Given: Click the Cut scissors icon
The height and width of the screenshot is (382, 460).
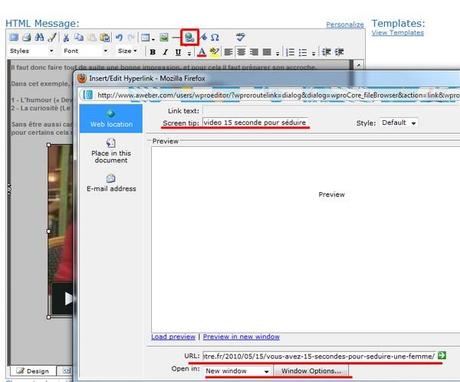Looking at the screenshot, I should [66, 38].
